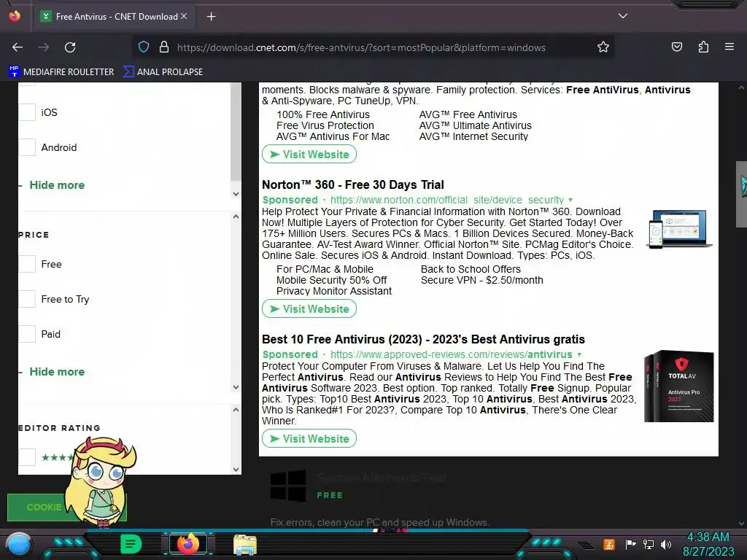747x560 pixels.
Task: Collapse platform list with Hide more
Action: point(57,184)
